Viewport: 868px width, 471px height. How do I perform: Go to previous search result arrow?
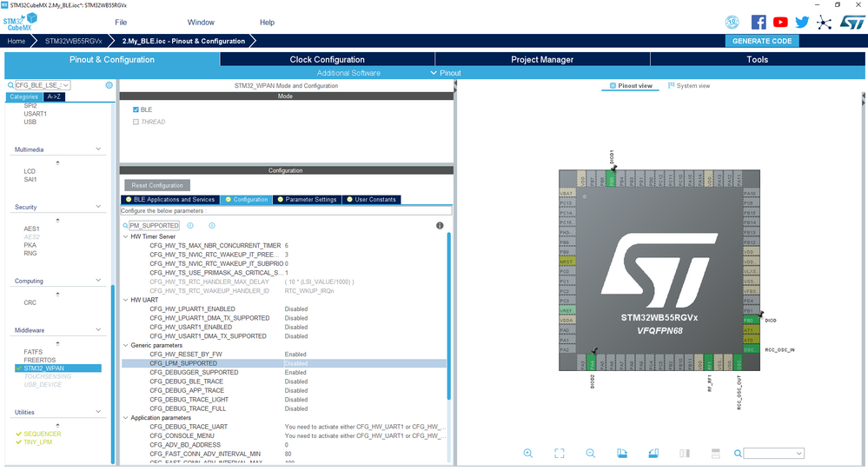(x=190, y=225)
